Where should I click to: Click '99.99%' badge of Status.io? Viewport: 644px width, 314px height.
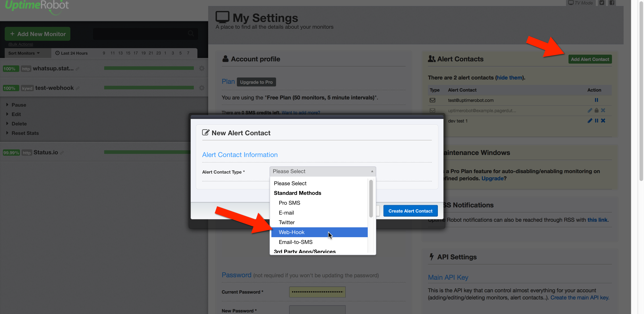coord(11,153)
